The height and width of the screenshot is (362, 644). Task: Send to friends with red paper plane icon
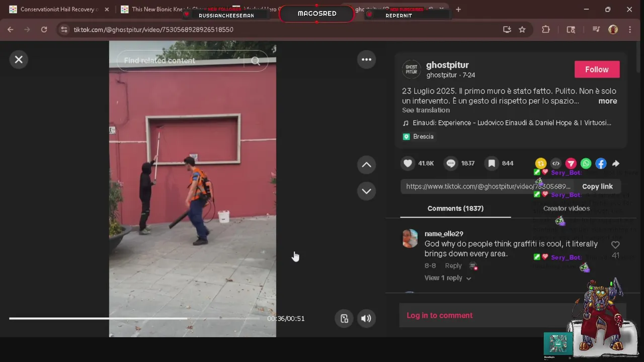(571, 163)
